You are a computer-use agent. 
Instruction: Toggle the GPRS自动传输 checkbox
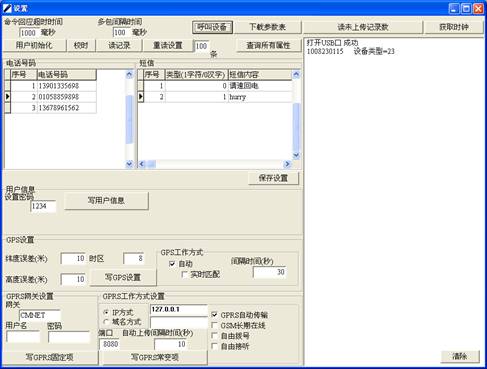tap(214, 315)
